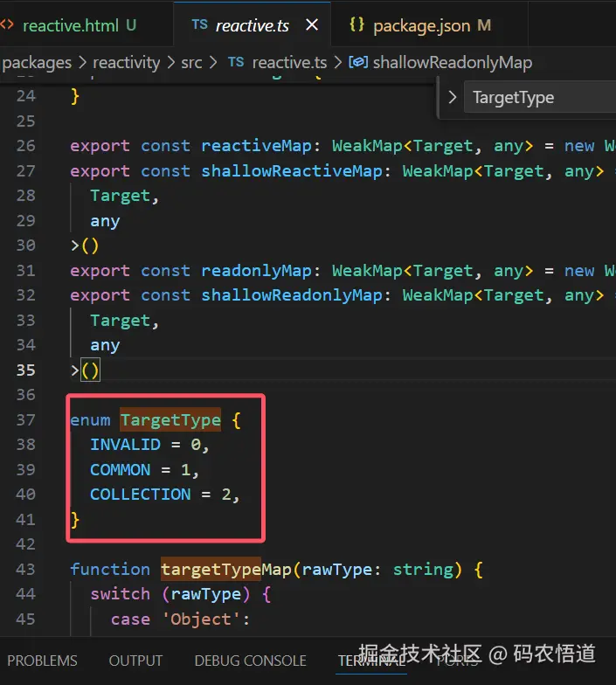
Task: Click the targetTypeMap function name
Action: click(225, 570)
